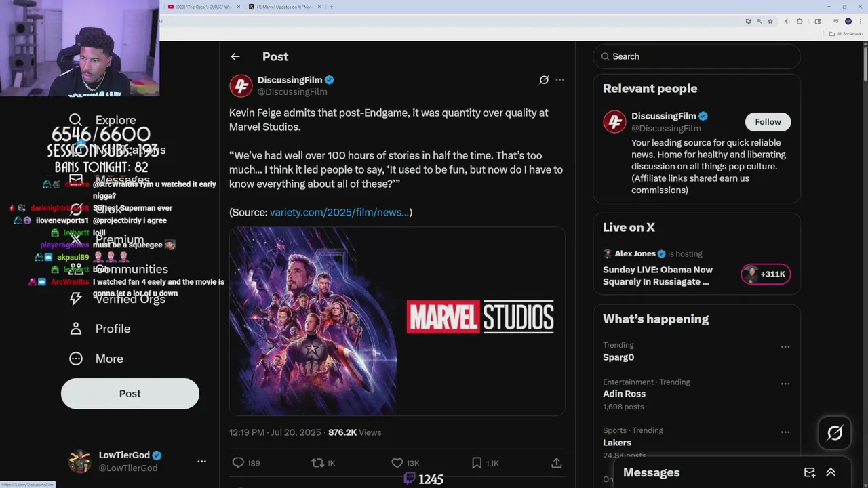Image resolution: width=868 pixels, height=488 pixels.
Task: Bookmark this page with the star icon
Action: pyautogui.click(x=770, y=22)
